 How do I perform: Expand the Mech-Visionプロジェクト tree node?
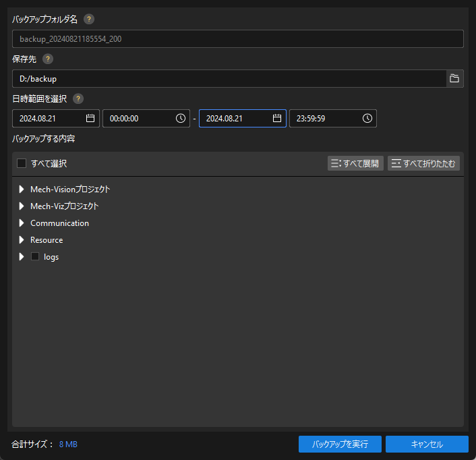pos(22,190)
